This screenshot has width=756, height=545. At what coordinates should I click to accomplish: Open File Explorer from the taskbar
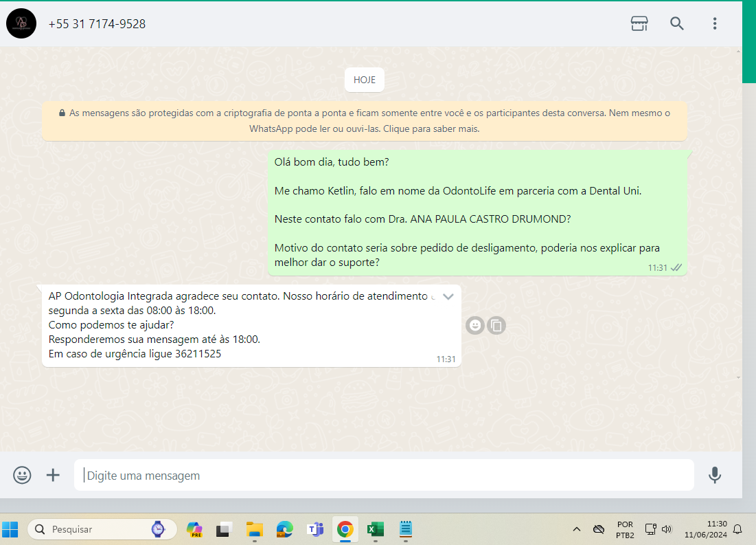point(255,530)
